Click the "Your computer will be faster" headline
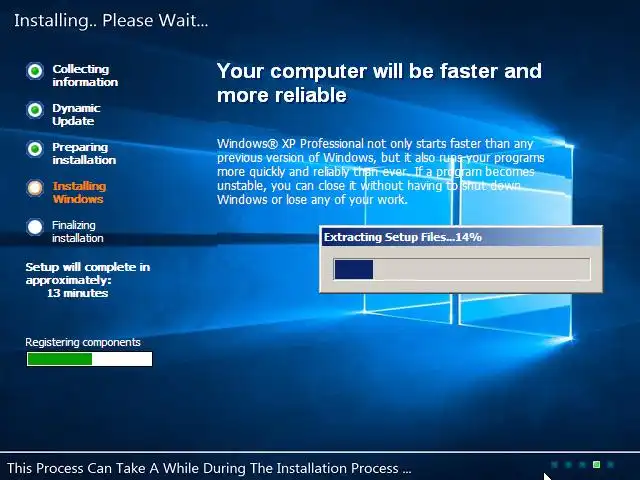 click(379, 83)
